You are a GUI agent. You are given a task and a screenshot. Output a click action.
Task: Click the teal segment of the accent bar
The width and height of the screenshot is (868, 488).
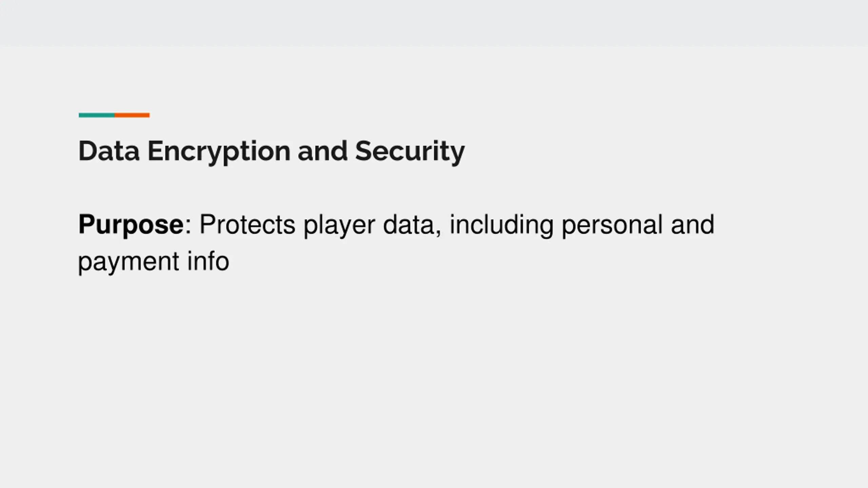click(x=97, y=115)
